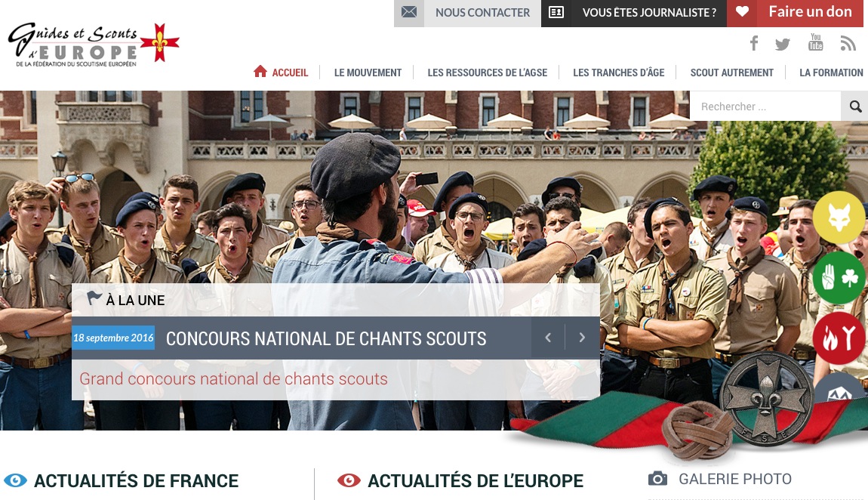The width and height of the screenshot is (868, 500).
Task: Open Les Tranches d'Âge menu
Action: tap(618, 73)
